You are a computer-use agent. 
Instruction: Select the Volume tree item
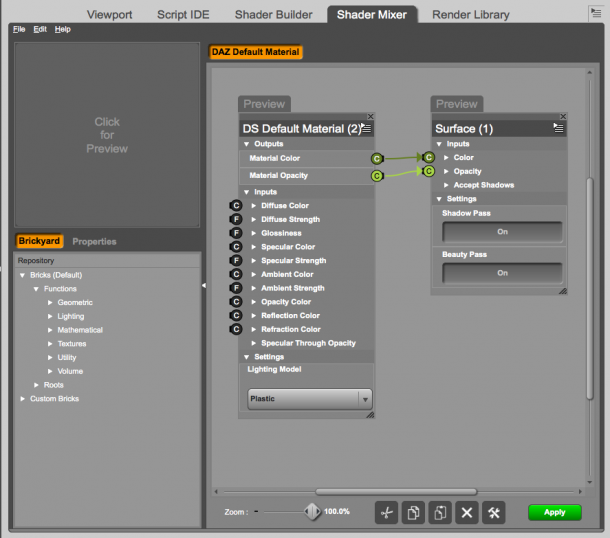pyautogui.click(x=70, y=371)
